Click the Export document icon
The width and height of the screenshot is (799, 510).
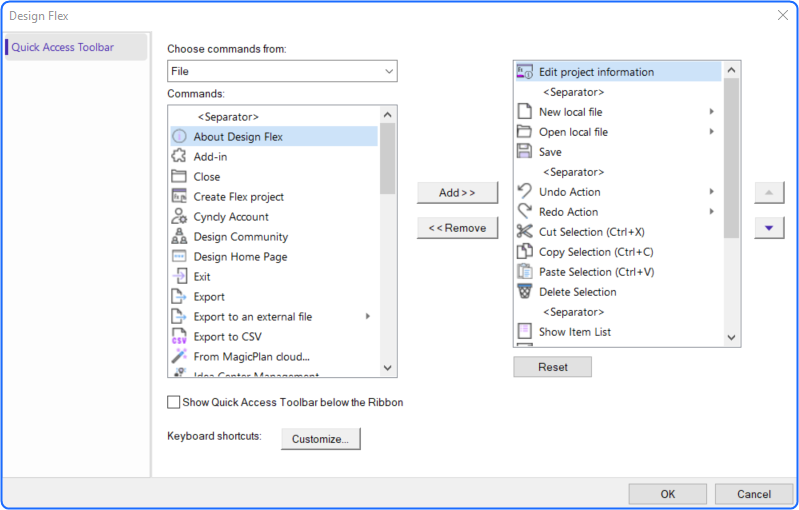pyautogui.click(x=179, y=296)
